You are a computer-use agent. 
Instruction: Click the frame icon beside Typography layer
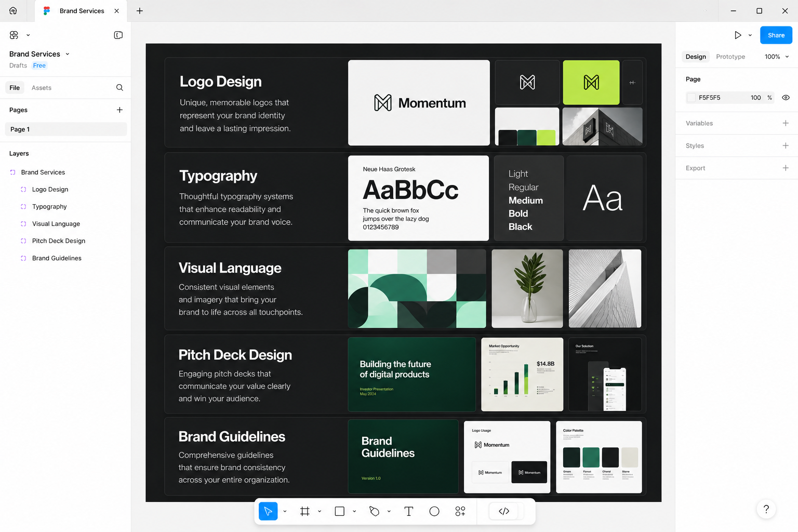[x=23, y=207]
